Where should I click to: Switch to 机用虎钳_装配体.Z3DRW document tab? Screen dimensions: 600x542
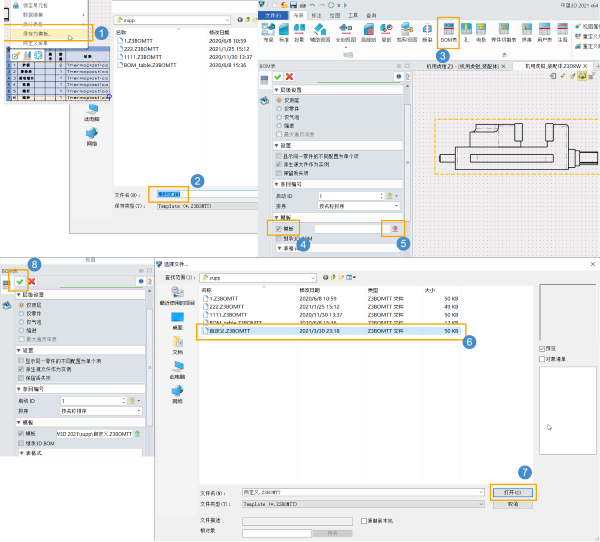coord(553,66)
